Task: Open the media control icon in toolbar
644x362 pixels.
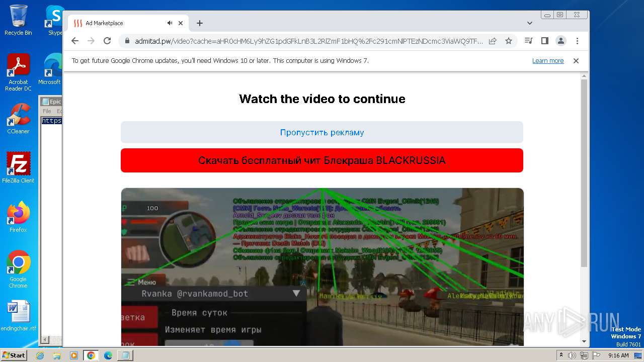Action: 528,41
